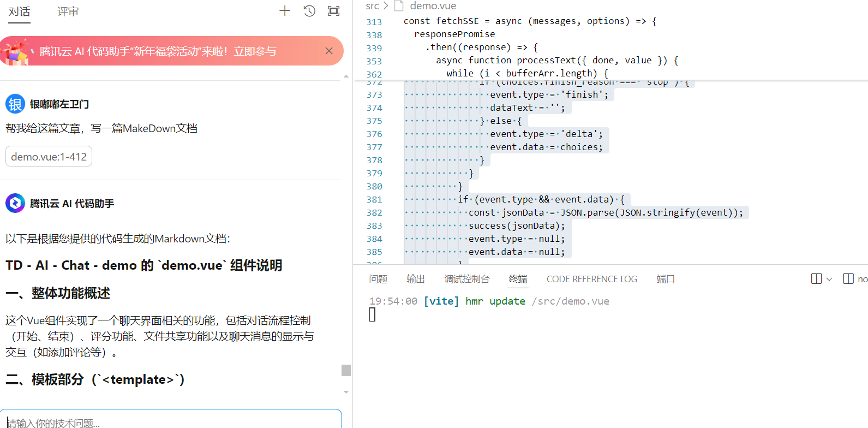Click the /src/demo.vue path in terminal
Image resolution: width=868 pixels, height=428 pixels.
point(571,301)
